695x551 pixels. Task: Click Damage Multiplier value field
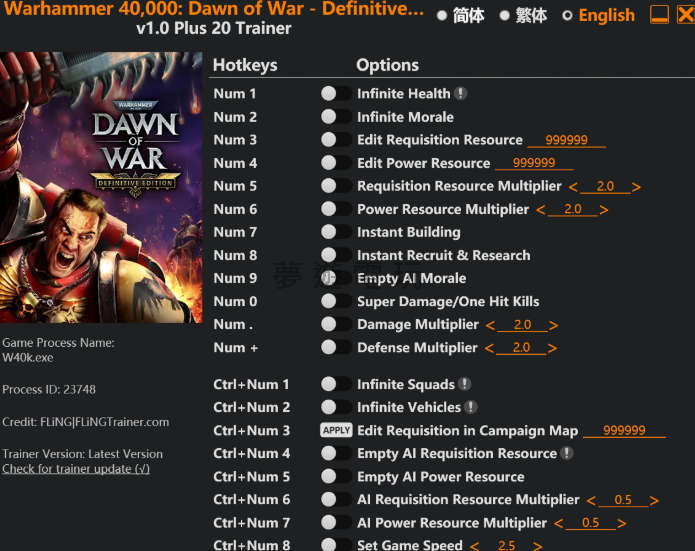coord(522,325)
